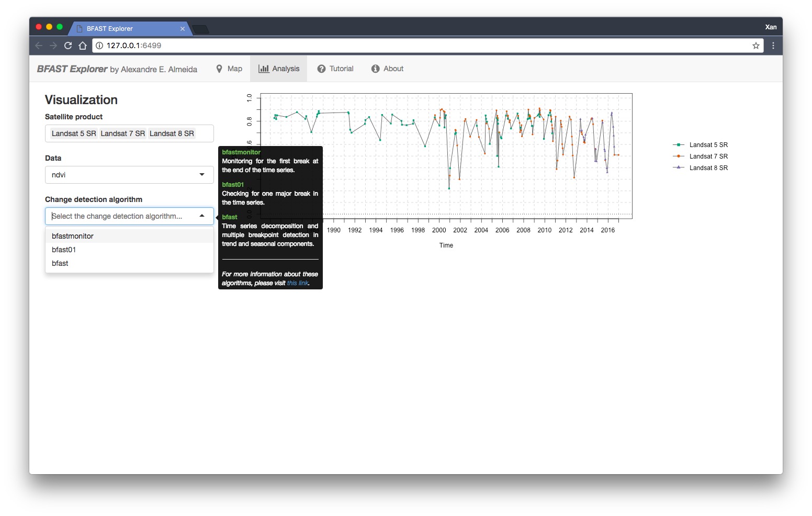
Task: Bookmark this page with star icon
Action: [756, 46]
